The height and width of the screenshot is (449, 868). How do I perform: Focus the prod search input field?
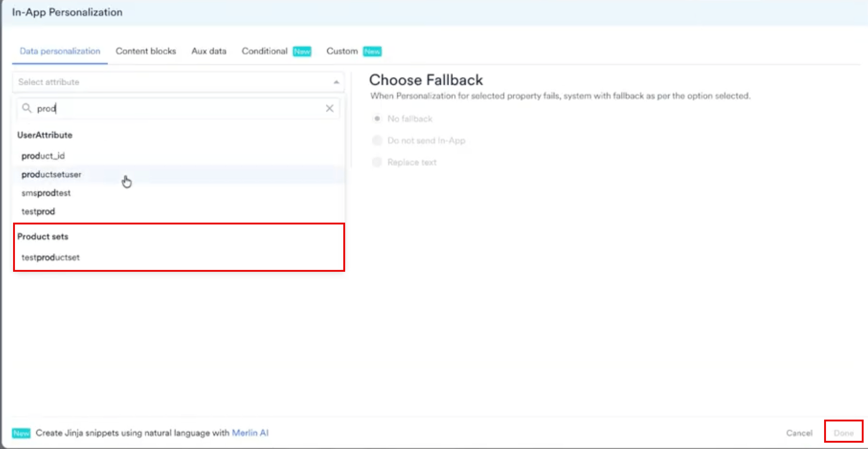(x=179, y=108)
